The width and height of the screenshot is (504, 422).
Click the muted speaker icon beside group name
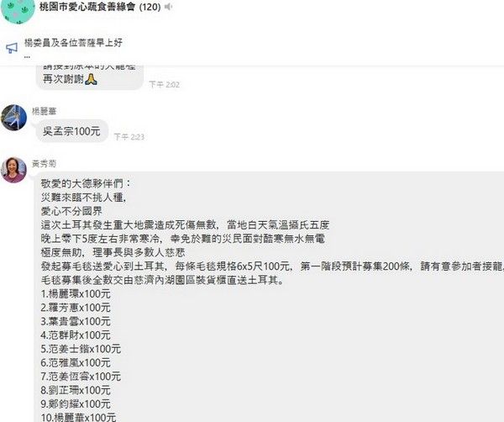pos(169,7)
